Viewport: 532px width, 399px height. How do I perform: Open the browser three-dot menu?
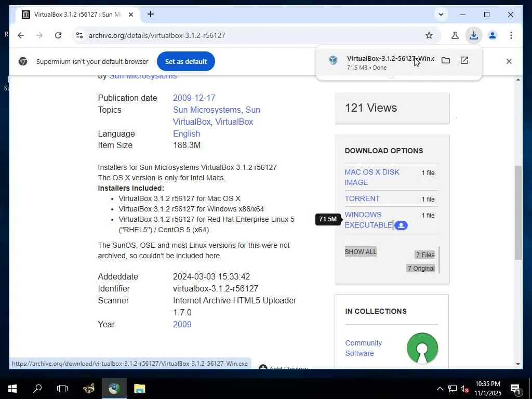[x=511, y=35]
